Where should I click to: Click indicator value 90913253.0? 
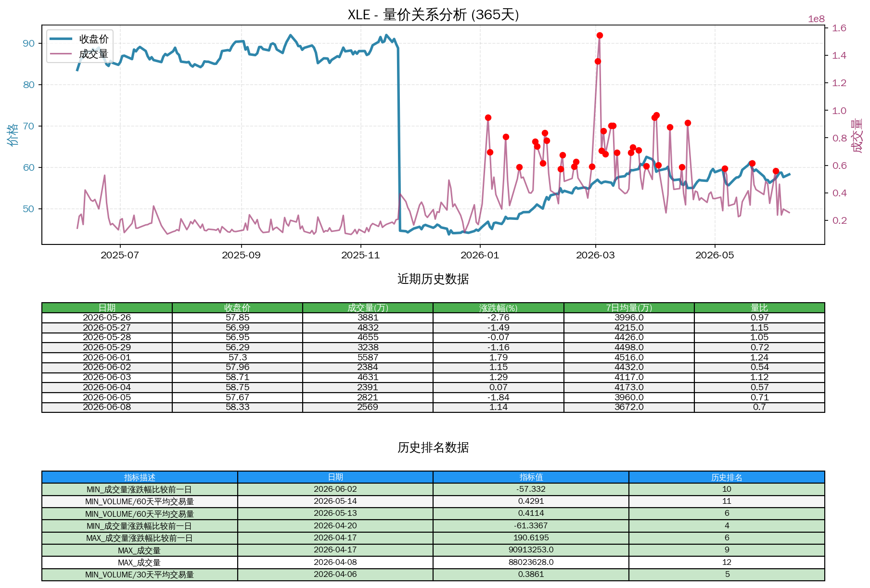(531, 550)
